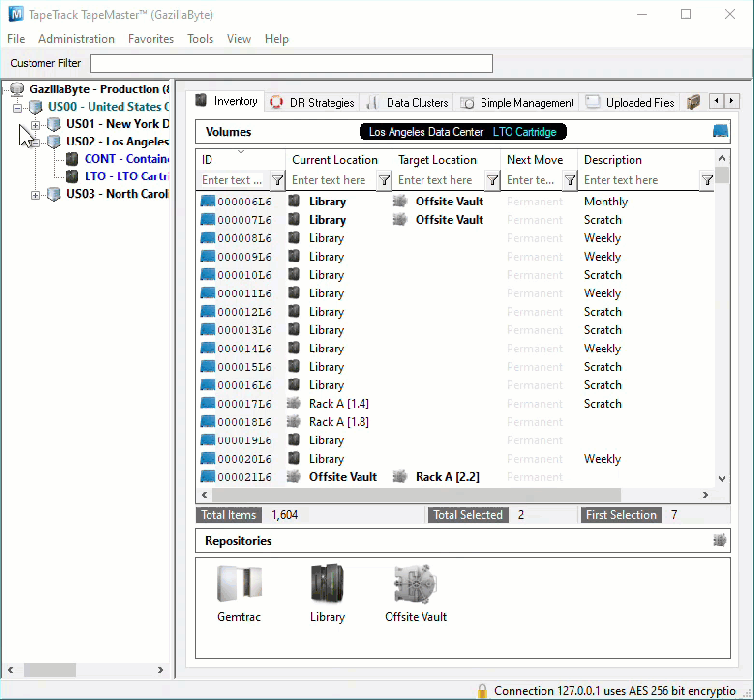Select volume row 000008L6

click(x=455, y=238)
